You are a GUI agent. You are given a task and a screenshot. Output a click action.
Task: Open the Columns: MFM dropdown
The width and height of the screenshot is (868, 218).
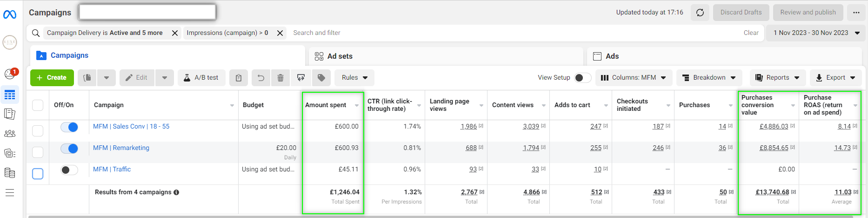tap(633, 78)
